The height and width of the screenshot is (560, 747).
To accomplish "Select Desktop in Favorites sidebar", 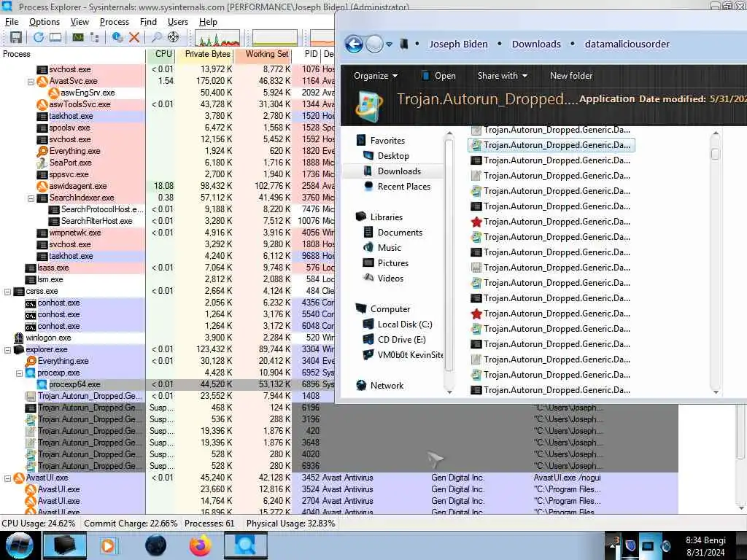I will (392, 156).
